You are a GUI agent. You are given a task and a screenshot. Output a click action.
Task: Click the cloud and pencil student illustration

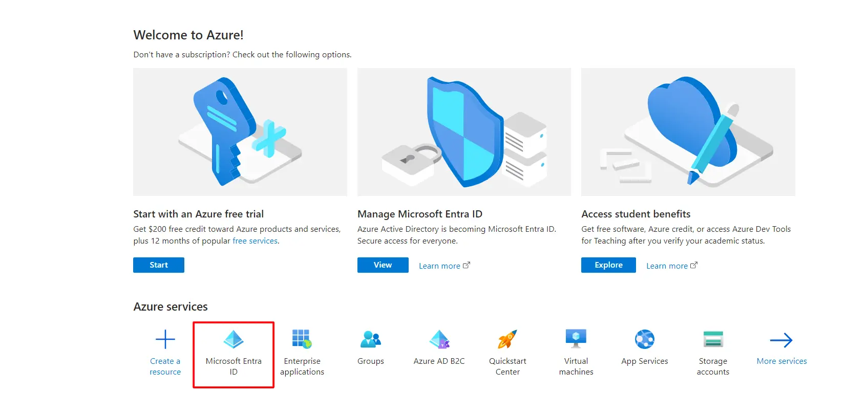688,132
